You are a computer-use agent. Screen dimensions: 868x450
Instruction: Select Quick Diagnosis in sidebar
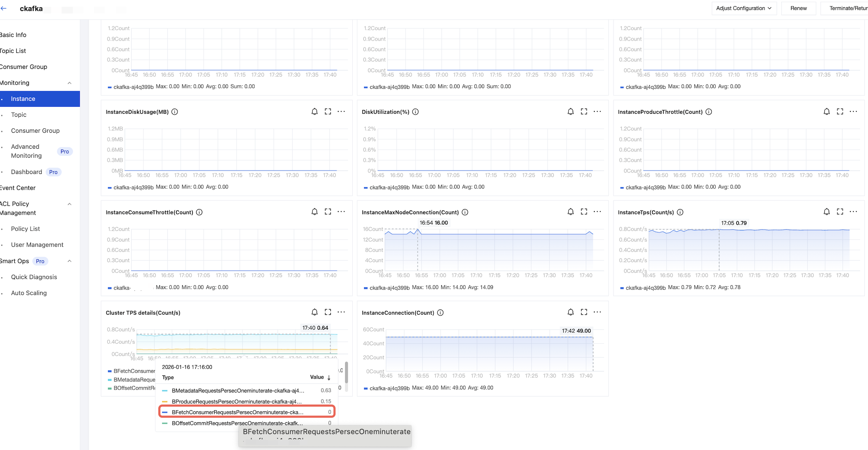[34, 277]
